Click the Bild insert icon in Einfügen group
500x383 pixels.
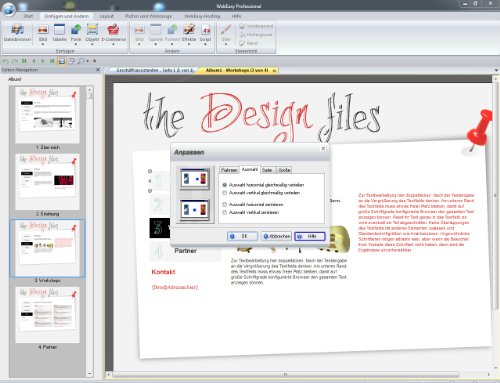(43, 30)
